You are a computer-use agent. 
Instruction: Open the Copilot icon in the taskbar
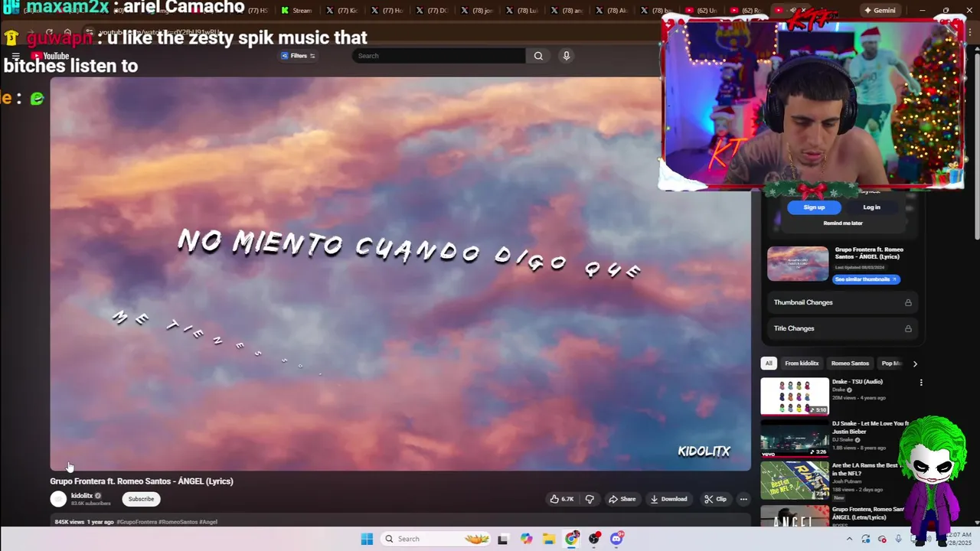tap(526, 539)
